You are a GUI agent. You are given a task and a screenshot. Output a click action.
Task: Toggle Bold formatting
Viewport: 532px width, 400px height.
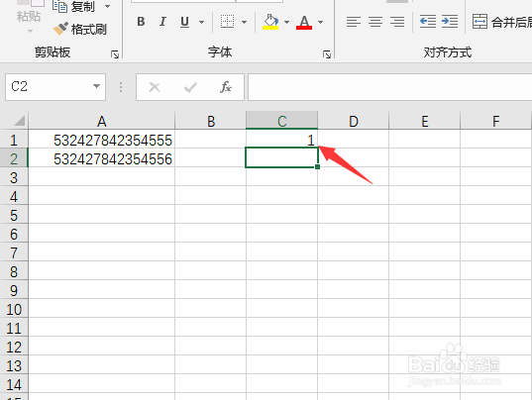pos(141,22)
